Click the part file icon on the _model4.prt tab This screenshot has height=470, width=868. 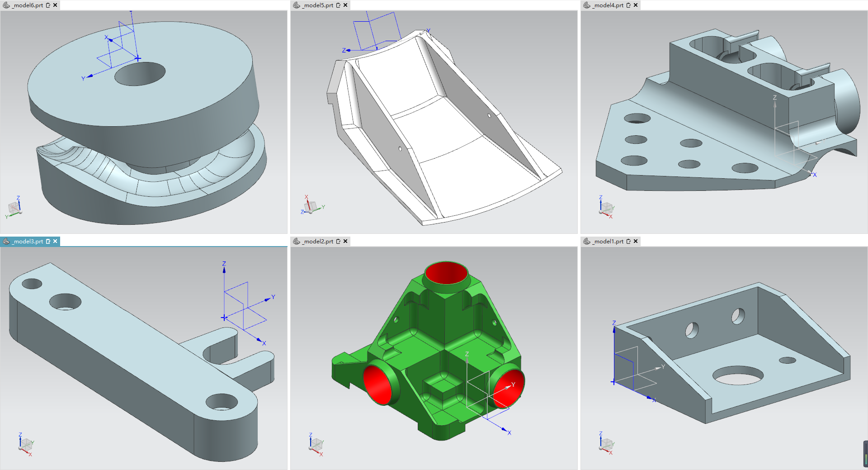587,5
